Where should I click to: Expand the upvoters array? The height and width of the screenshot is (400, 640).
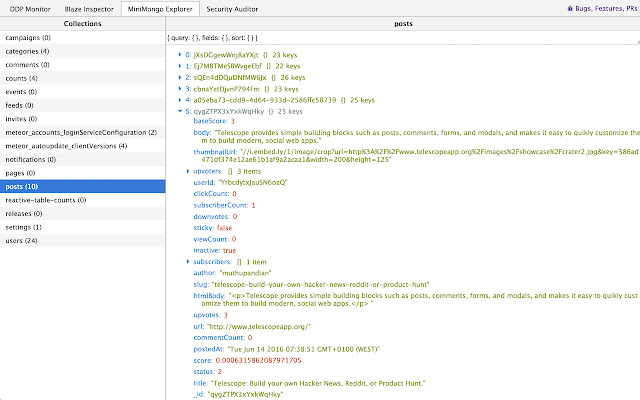click(188, 171)
